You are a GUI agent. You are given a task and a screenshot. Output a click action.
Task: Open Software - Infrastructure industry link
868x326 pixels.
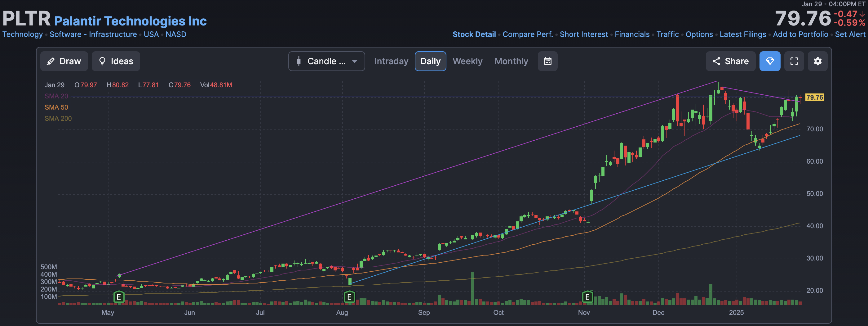tap(93, 34)
